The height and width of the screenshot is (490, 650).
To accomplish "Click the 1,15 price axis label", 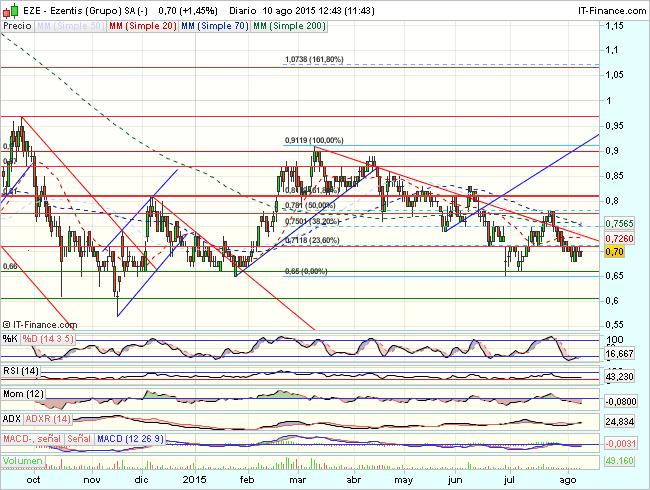I will pyautogui.click(x=614, y=26).
